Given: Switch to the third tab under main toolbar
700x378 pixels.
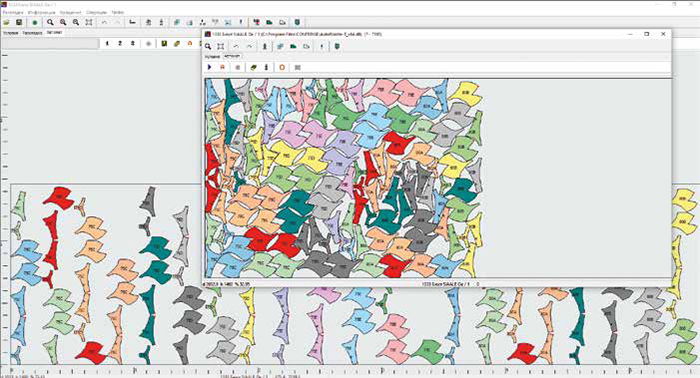Looking at the screenshot, I should (x=54, y=33).
